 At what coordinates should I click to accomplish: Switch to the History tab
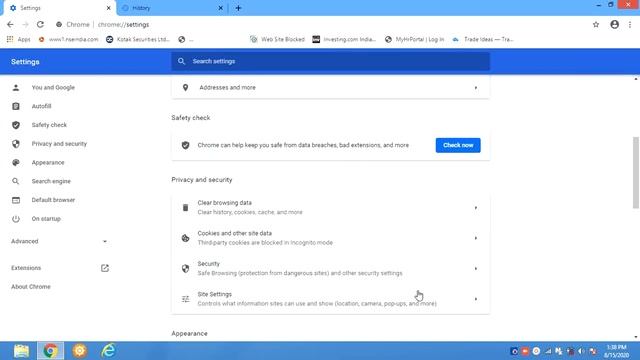(171, 8)
